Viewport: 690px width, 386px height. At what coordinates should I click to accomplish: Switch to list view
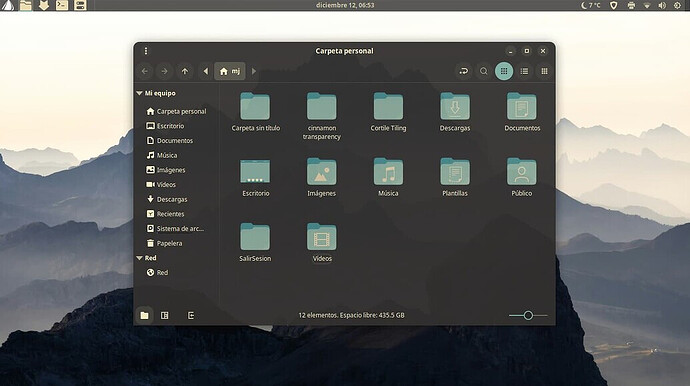524,71
